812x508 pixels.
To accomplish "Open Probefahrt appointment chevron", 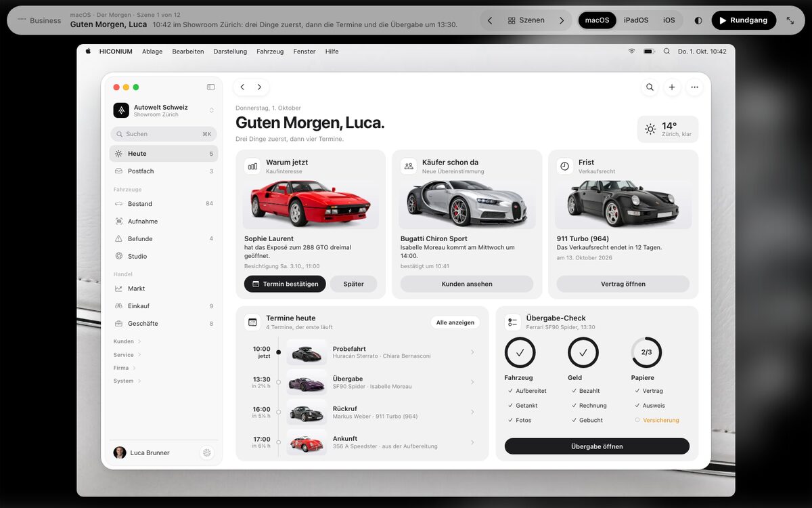I will 472,352.
